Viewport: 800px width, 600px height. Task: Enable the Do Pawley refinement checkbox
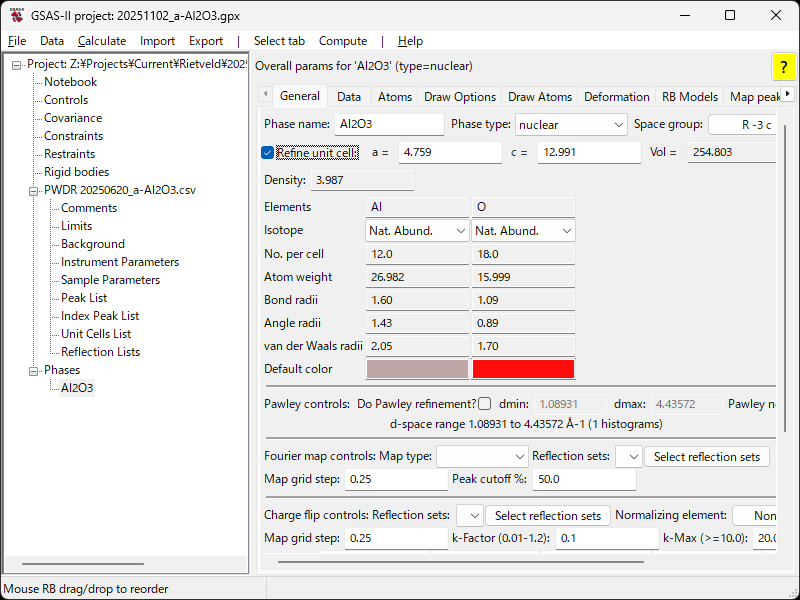485,405
